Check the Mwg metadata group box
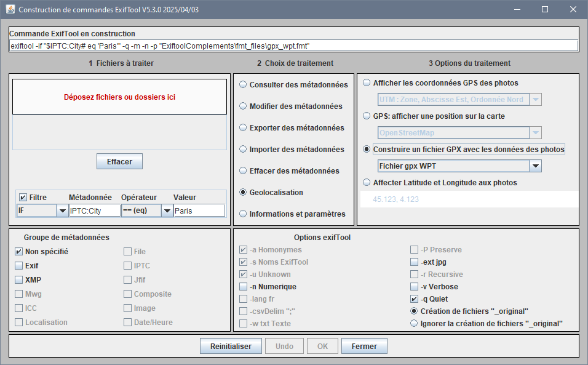 click(18, 294)
